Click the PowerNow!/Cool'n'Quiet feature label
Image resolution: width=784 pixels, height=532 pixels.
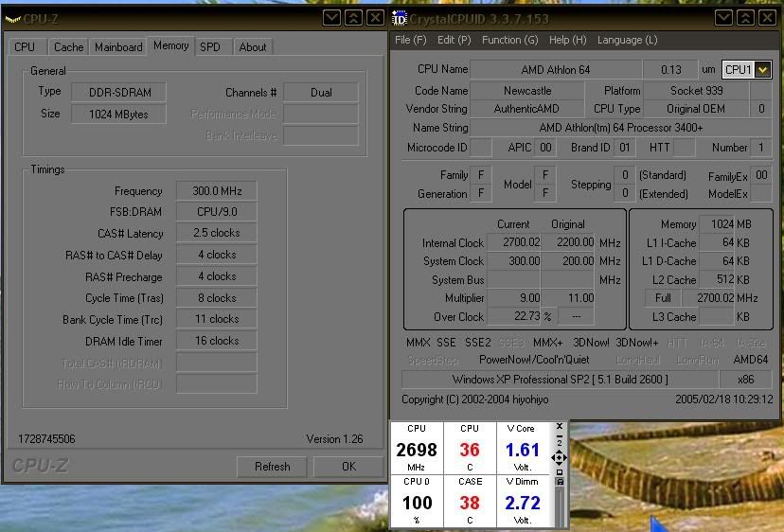pos(534,360)
